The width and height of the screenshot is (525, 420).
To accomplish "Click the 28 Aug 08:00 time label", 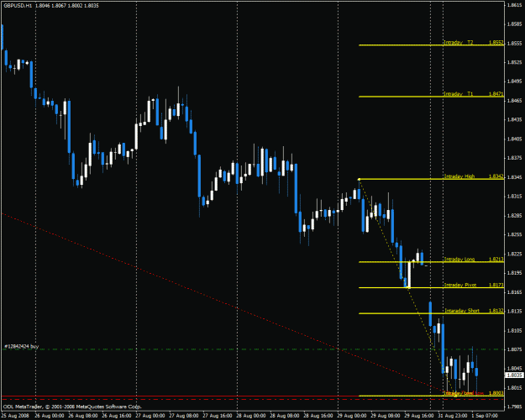I will [x=285, y=416].
